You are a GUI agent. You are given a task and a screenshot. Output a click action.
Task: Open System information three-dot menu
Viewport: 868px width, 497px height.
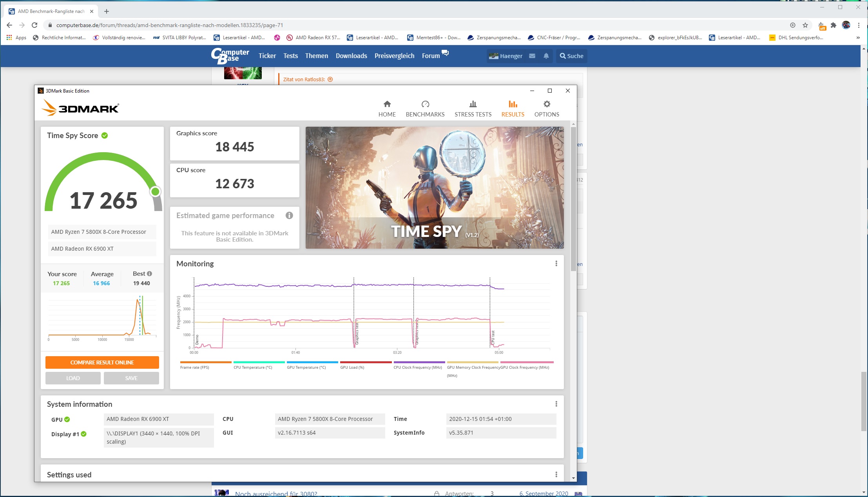click(x=556, y=404)
